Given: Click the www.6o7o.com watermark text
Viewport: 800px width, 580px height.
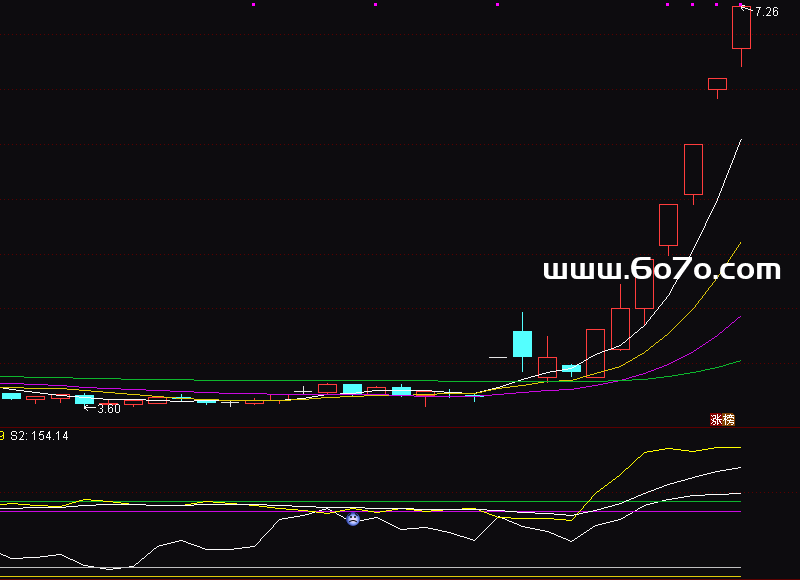Looking at the screenshot, I should click(x=661, y=270).
